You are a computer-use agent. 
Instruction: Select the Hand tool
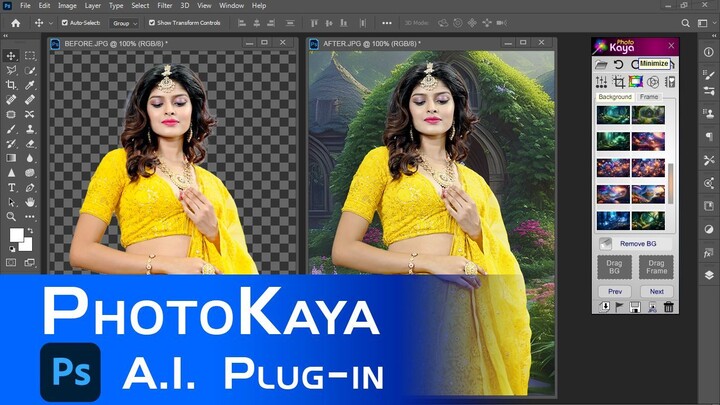[x=30, y=202]
